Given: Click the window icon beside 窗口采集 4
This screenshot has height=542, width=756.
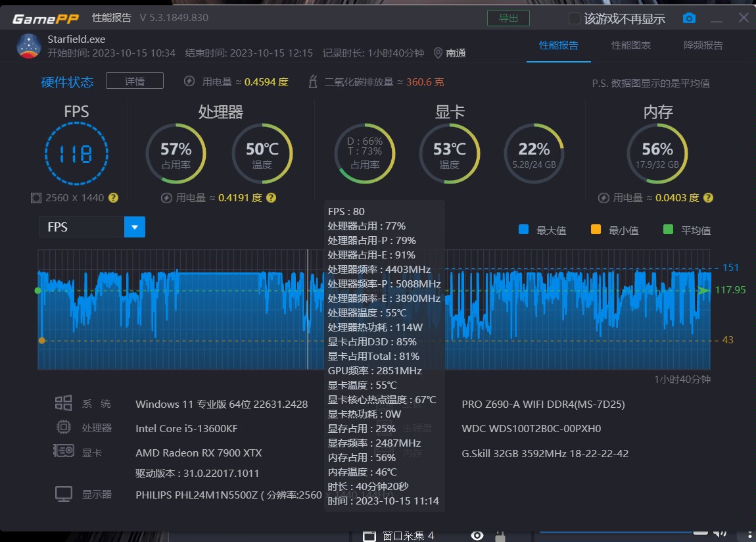Looking at the screenshot, I should tap(369, 536).
